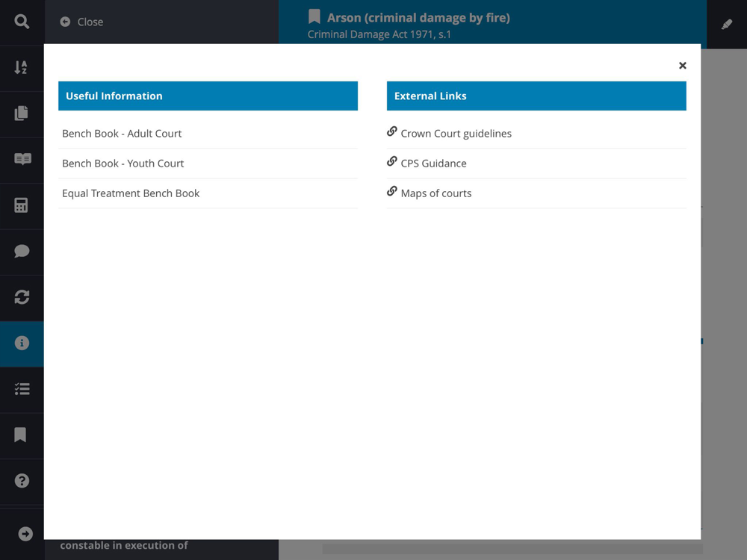Viewport: 747px width, 560px height.
Task: Select the speech bubble comment icon
Action: point(22,251)
